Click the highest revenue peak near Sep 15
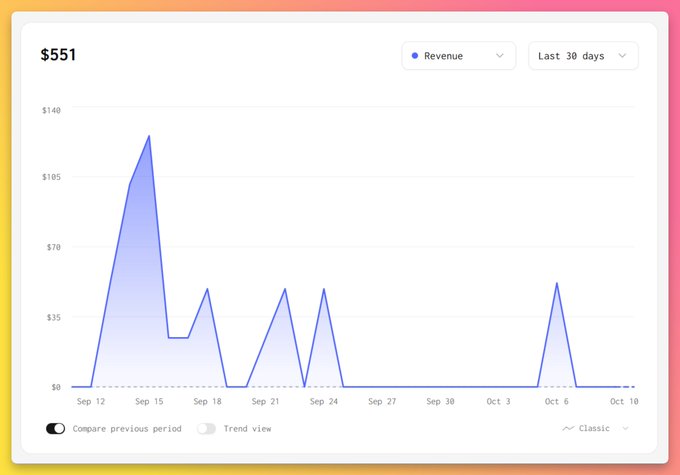This screenshot has height=475, width=680. (x=149, y=136)
